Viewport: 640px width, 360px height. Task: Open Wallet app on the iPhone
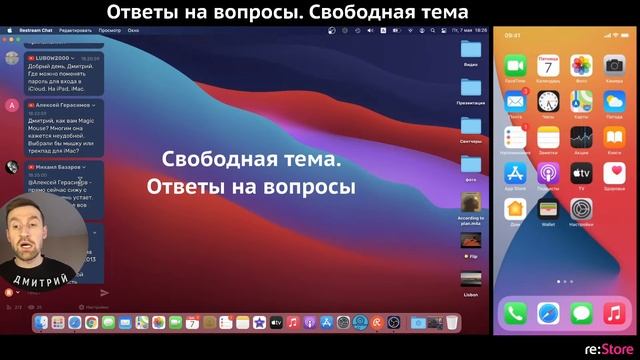(x=548, y=209)
